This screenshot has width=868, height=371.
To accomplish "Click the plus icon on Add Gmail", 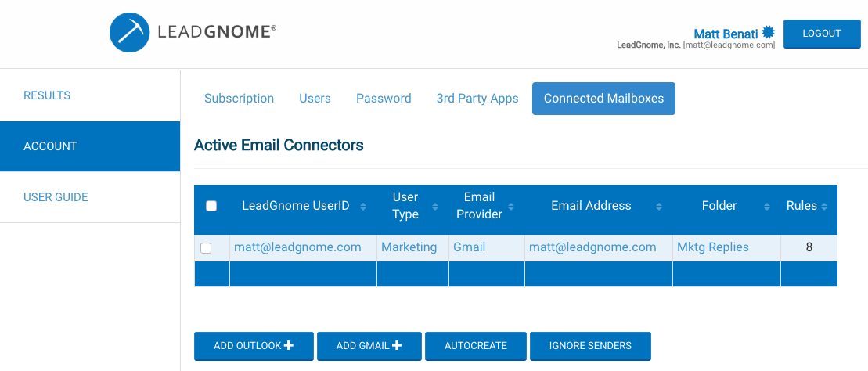I will point(396,345).
